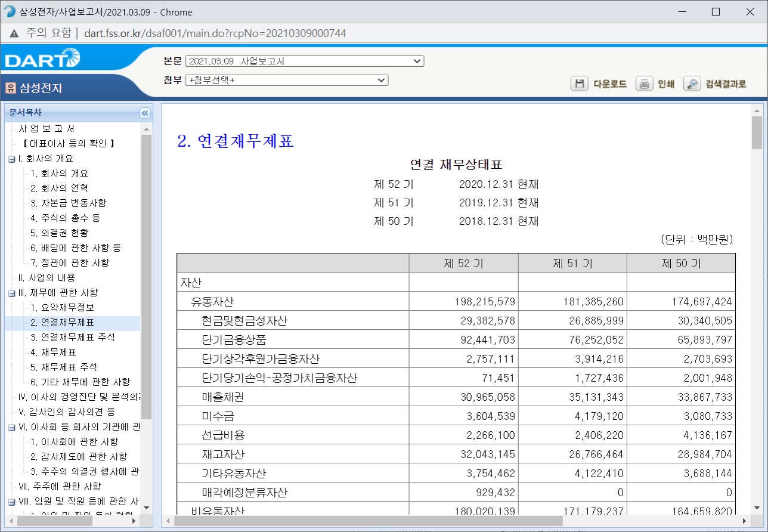Open the 첨부 +첨부선택+ dropdown
The height and width of the screenshot is (532, 768).
(287, 80)
